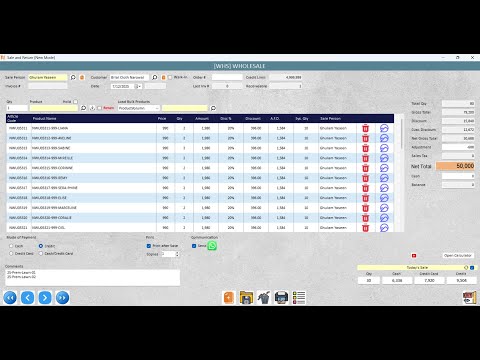Screen dimensions: 480x360
Task: Click the Amount column header
Action: pos(202,119)
